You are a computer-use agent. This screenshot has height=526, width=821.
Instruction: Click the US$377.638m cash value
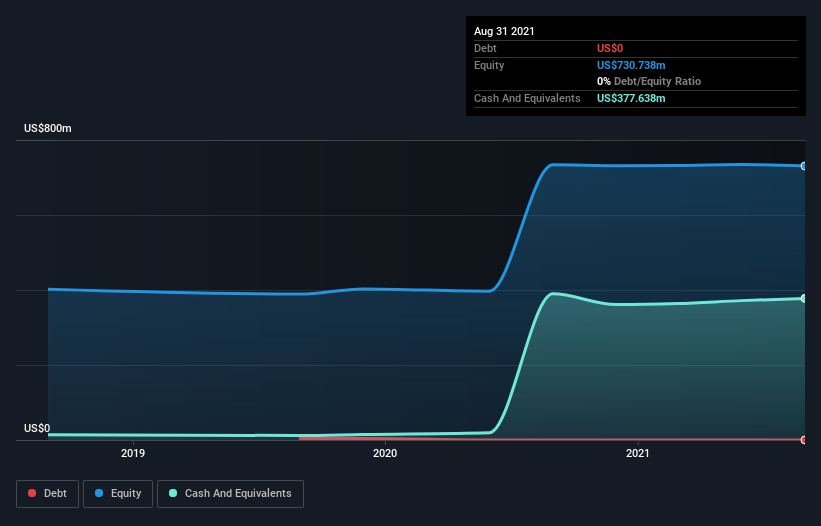631,98
